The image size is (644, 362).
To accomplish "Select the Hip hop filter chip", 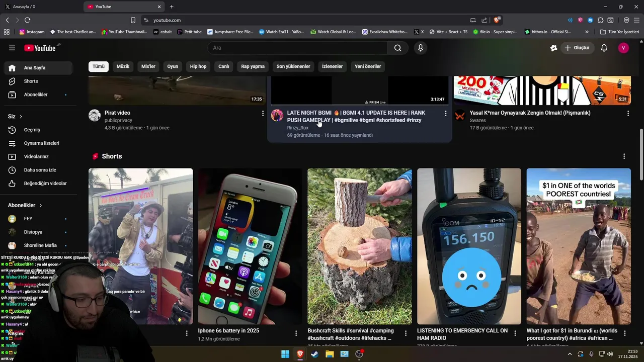I will 198,66.
